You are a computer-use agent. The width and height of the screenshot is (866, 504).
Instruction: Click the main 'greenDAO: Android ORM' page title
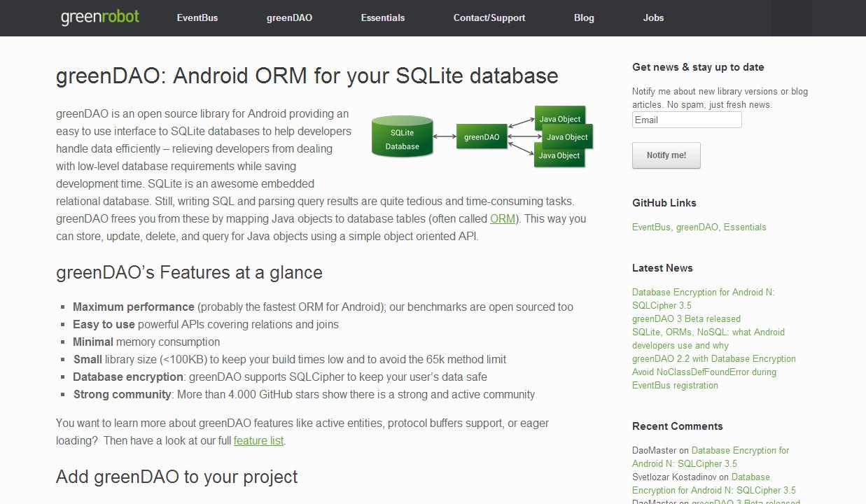point(307,76)
